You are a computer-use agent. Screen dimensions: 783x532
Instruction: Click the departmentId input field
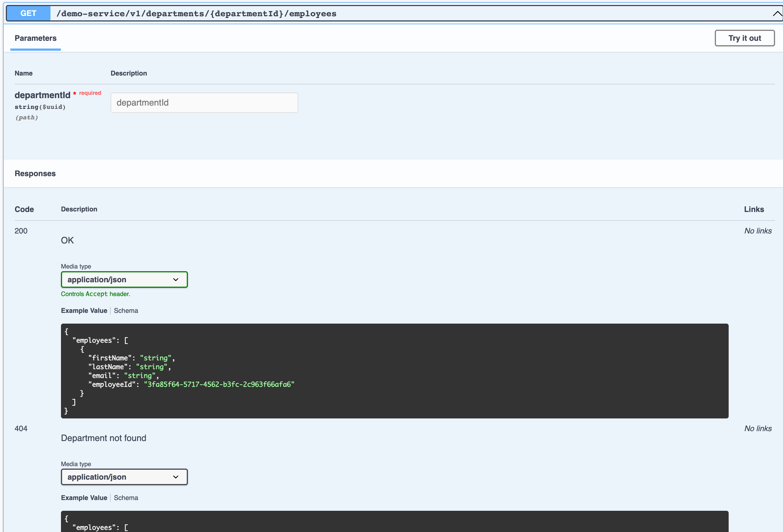pyautogui.click(x=204, y=102)
